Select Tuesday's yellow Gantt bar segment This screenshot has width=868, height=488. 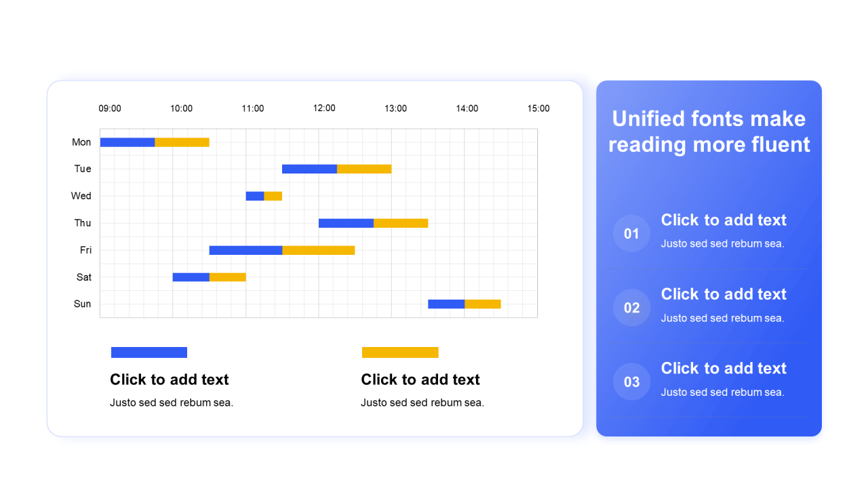point(364,169)
